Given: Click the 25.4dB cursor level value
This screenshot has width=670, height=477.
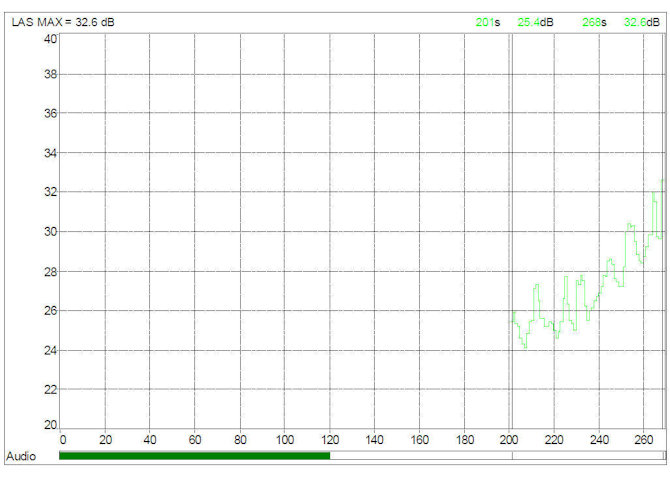Looking at the screenshot, I should 535,21.
